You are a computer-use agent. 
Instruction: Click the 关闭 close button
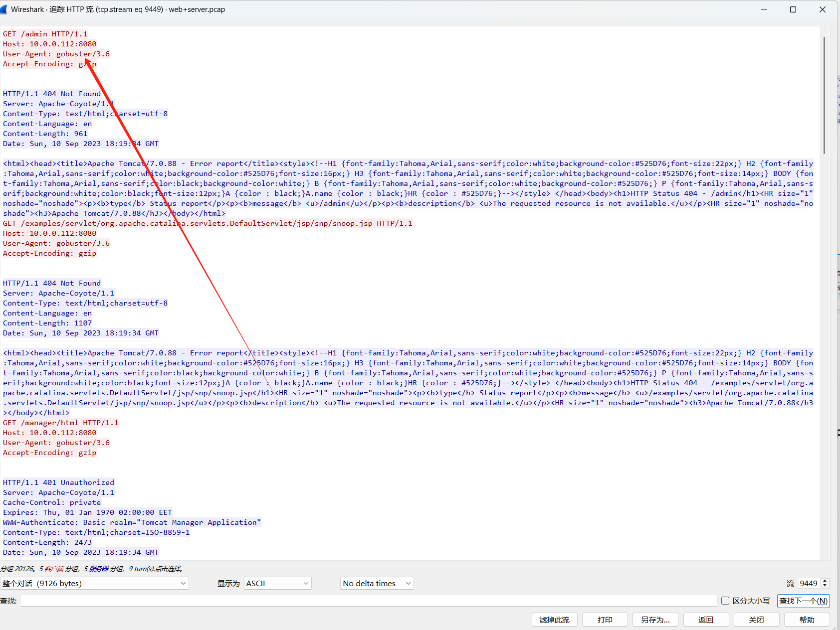pyautogui.click(x=756, y=620)
